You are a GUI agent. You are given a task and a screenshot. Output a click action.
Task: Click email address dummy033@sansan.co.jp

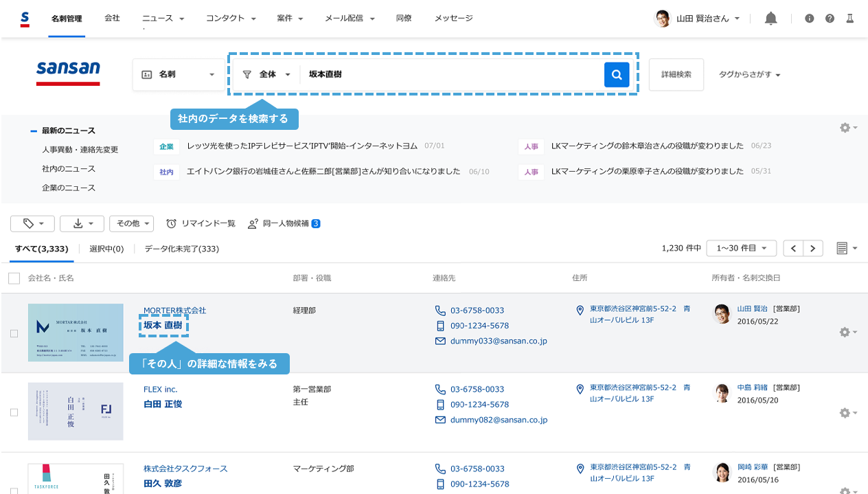[499, 341]
